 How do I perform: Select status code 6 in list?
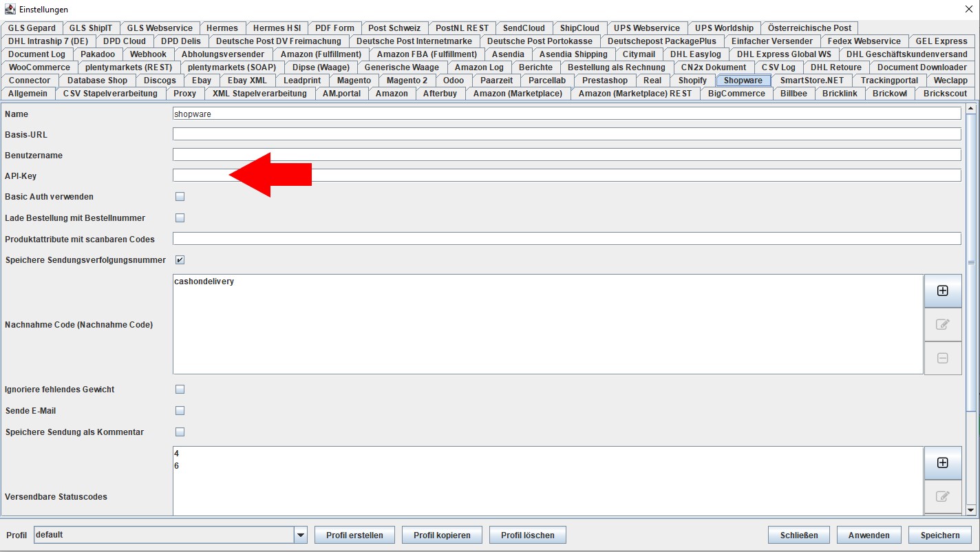click(177, 466)
